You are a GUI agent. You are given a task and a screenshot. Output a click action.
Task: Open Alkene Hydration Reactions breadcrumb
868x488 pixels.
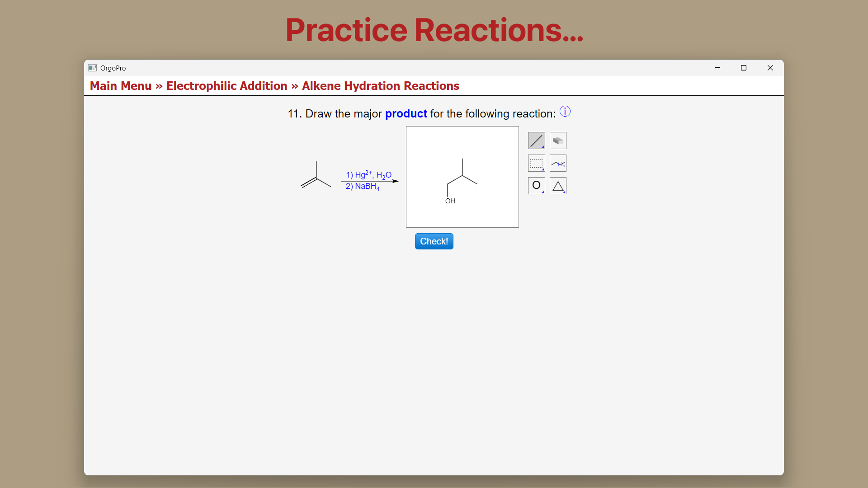380,86
